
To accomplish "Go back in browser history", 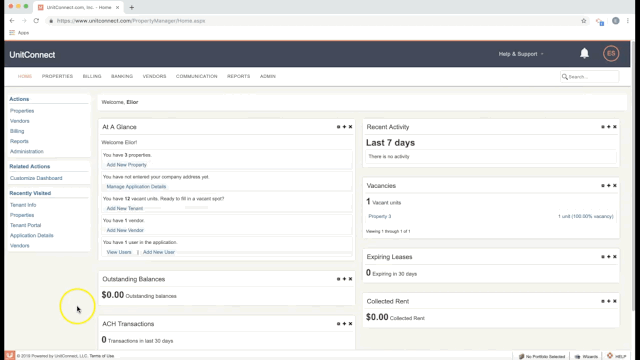I will coord(12,21).
